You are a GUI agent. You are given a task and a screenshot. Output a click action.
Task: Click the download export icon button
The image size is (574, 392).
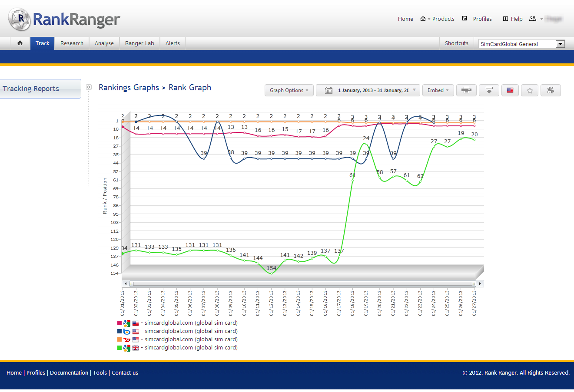489,90
